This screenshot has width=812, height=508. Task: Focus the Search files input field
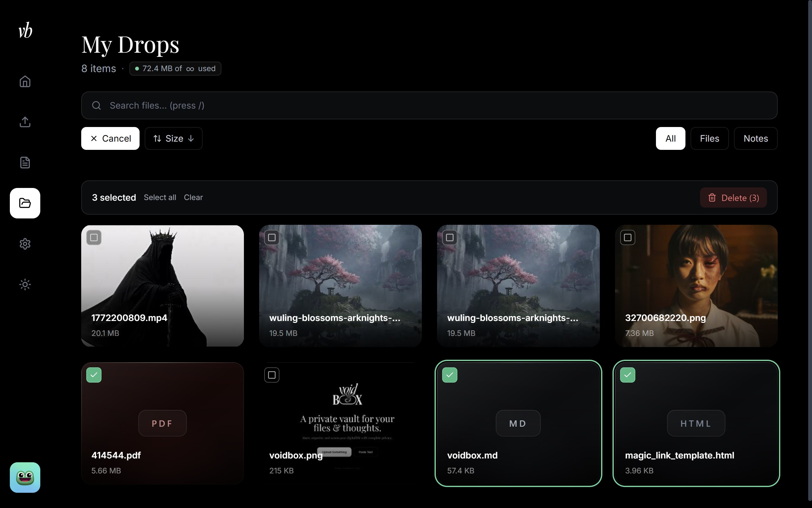click(429, 105)
